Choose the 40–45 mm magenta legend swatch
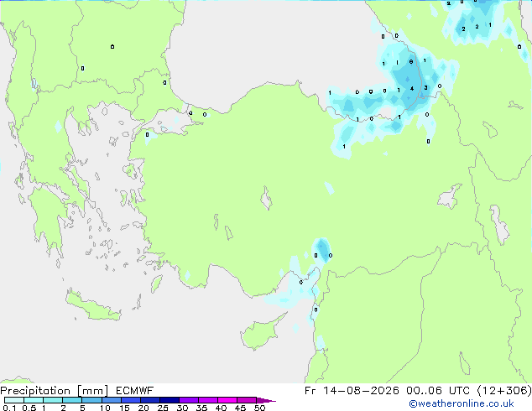This screenshot has height=411, width=532. (x=227, y=400)
